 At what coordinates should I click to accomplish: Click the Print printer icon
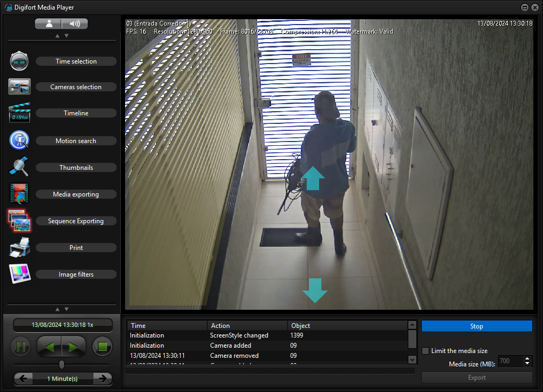coord(19,247)
